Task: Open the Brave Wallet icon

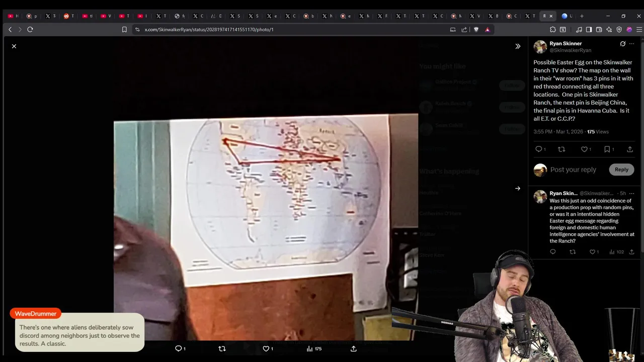Action: pyautogui.click(x=599, y=30)
